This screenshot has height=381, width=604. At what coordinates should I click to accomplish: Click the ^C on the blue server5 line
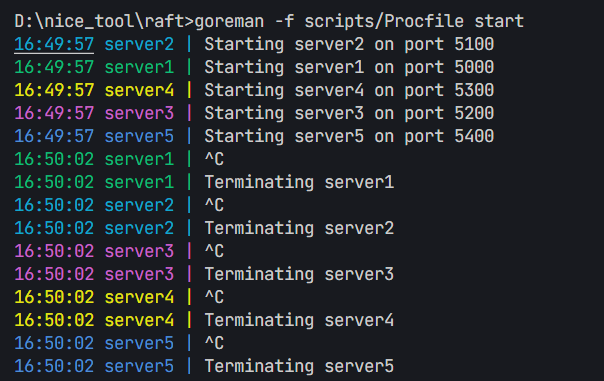214,343
